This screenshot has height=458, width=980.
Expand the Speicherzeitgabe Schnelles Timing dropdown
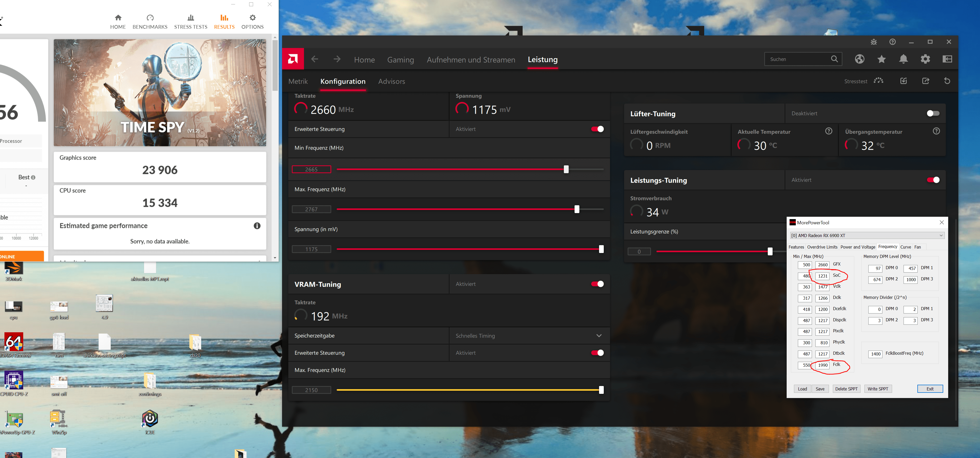pos(599,335)
